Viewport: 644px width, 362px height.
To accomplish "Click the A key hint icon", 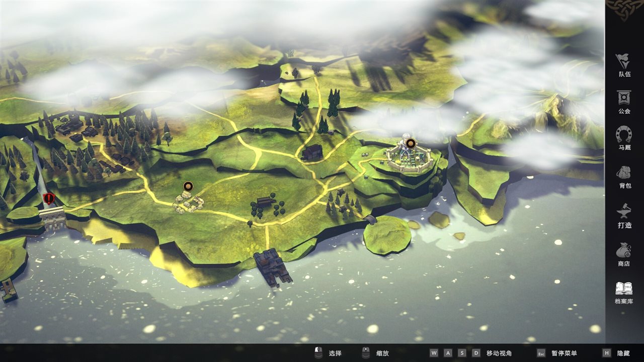I will pyautogui.click(x=448, y=353).
